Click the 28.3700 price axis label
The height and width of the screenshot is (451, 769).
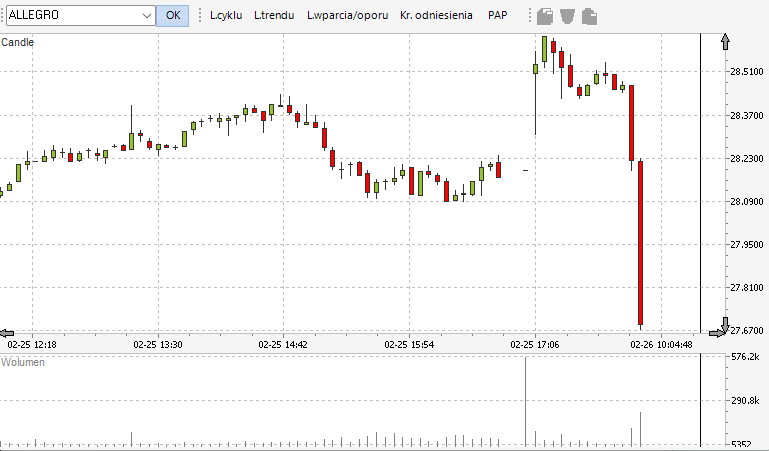pyautogui.click(x=747, y=116)
